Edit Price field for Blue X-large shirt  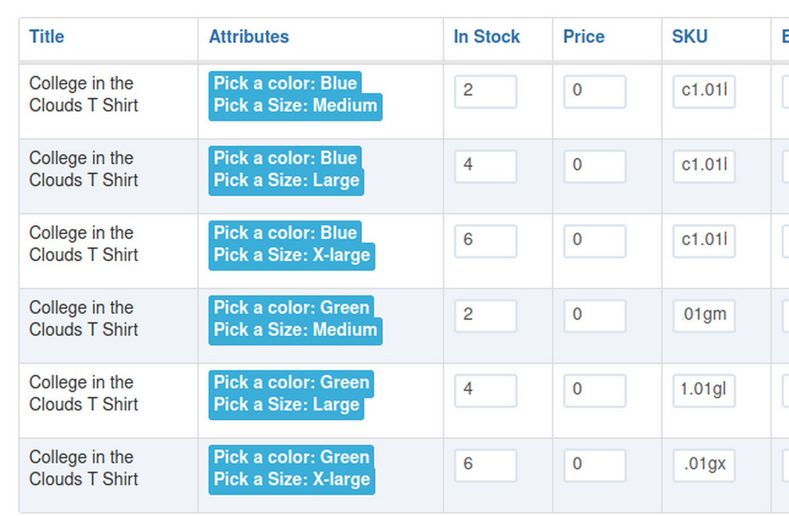tap(595, 242)
